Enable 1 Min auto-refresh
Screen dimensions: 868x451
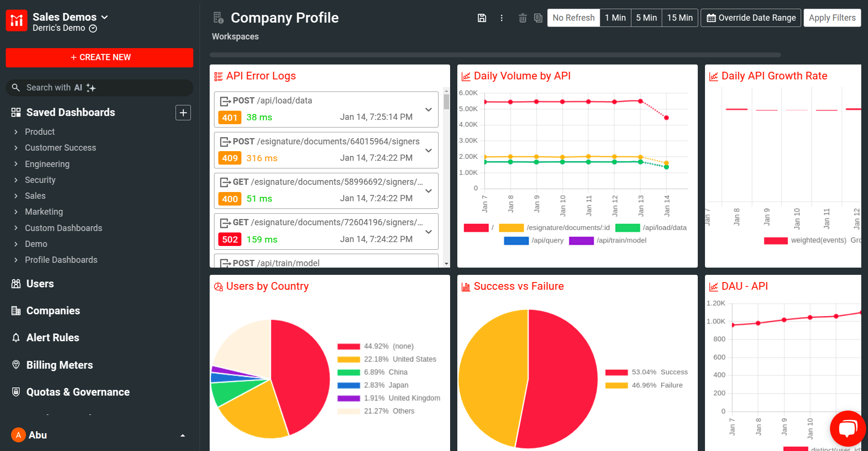click(615, 18)
